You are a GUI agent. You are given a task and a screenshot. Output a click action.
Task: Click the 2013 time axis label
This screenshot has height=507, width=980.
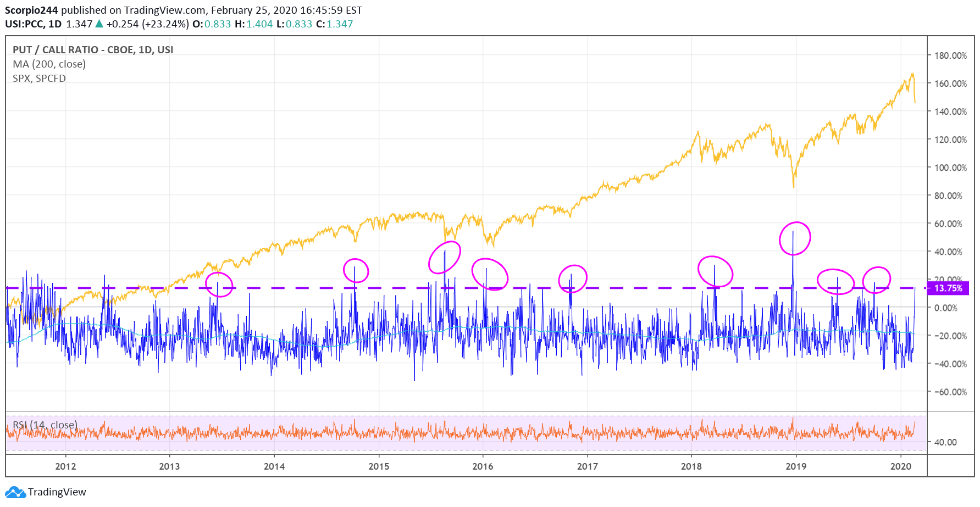coord(169,466)
